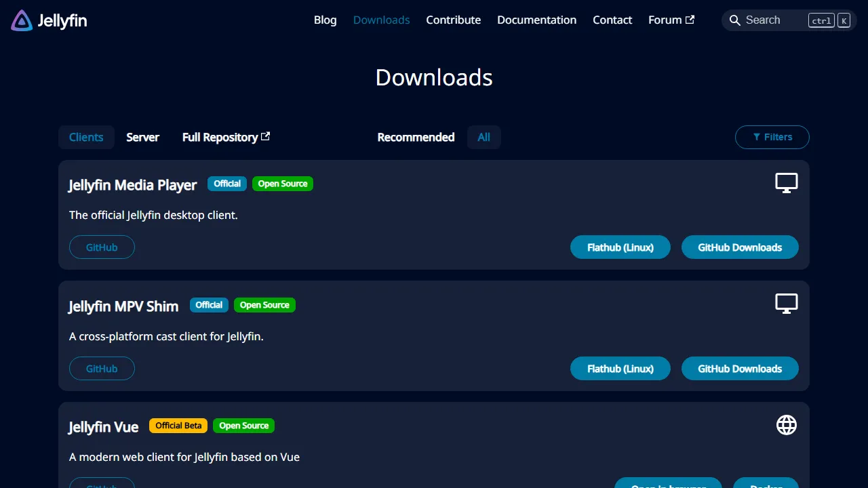The width and height of the screenshot is (868, 488).
Task: Select the Recommended filter option
Action: click(416, 137)
